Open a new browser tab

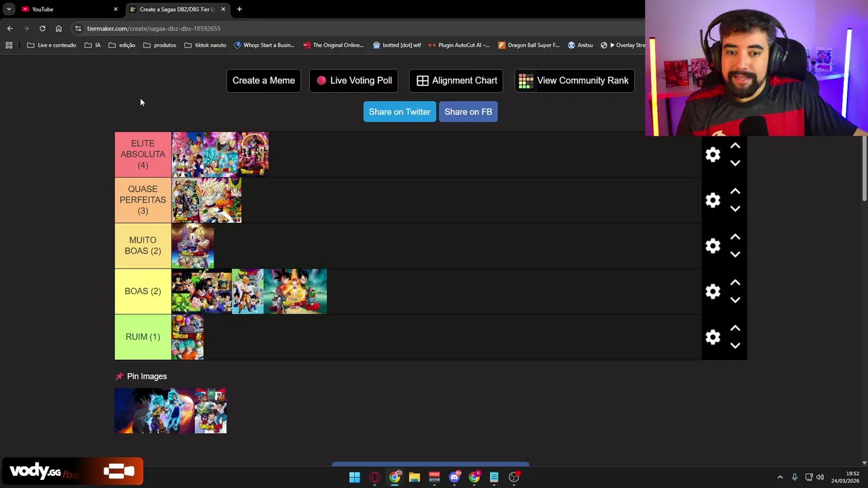(239, 9)
